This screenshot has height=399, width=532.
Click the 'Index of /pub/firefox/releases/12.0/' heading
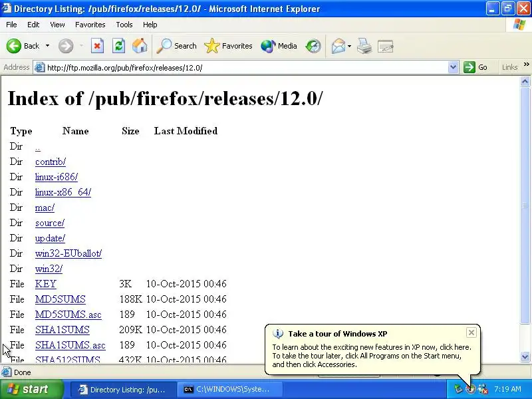pyautogui.click(x=165, y=98)
